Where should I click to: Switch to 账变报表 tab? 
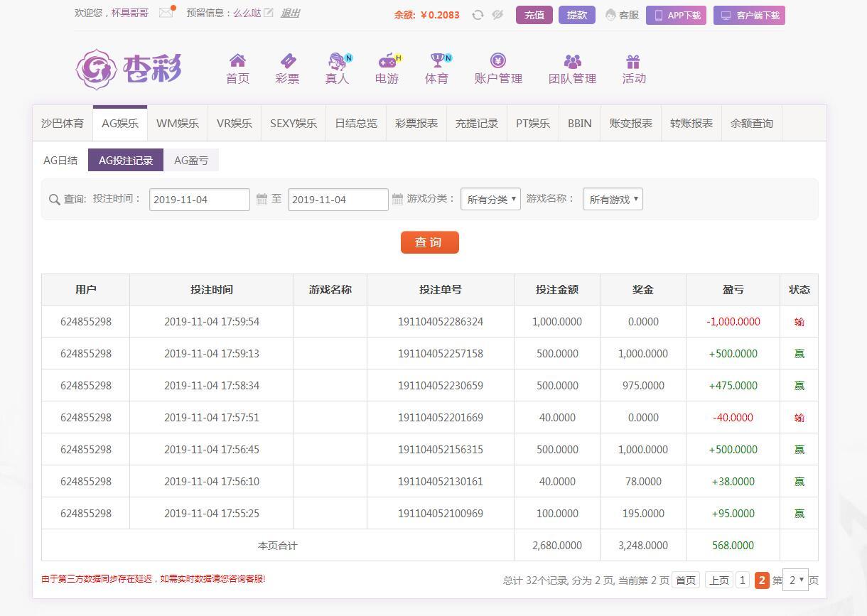tap(631, 123)
